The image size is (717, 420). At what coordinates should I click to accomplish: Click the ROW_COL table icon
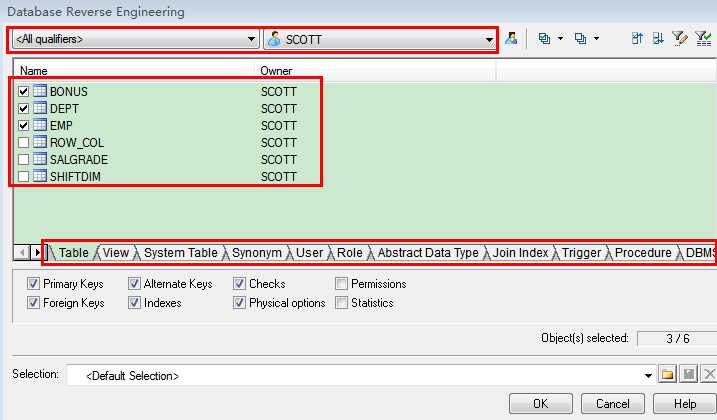40,142
